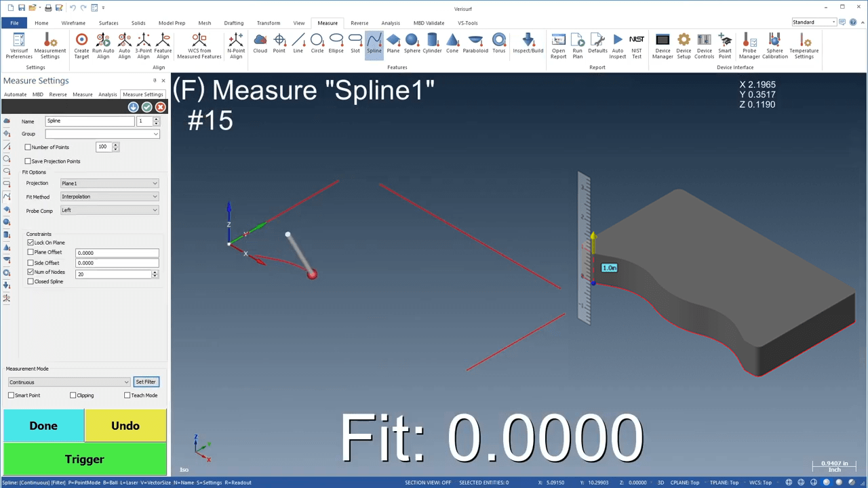Open Fit Method dropdown
Image resolution: width=868 pixels, height=488 pixels.
coord(109,197)
